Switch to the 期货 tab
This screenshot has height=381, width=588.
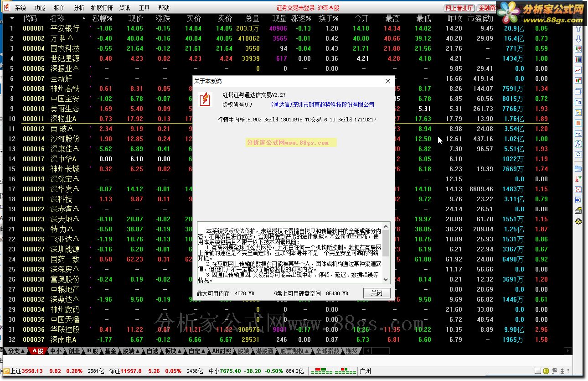(x=351, y=351)
